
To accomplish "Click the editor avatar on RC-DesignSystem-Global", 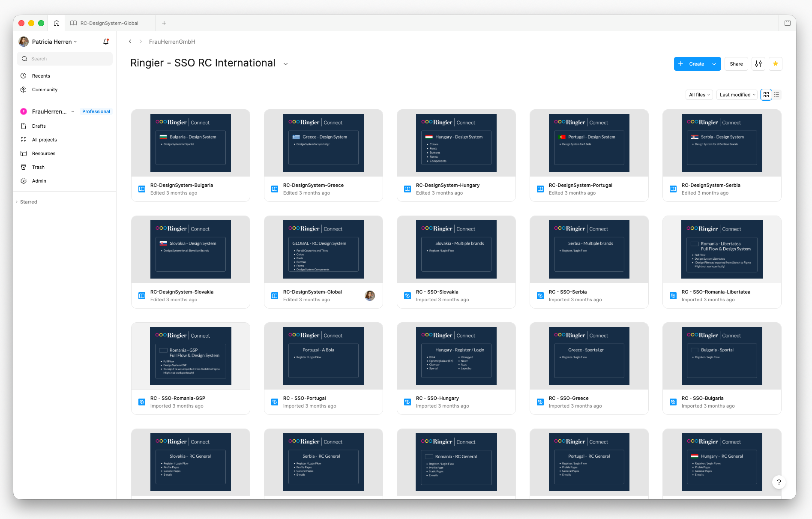I will pos(370,296).
